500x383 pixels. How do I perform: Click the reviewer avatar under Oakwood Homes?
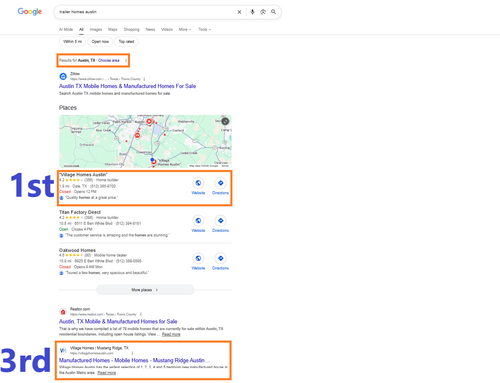(61, 273)
